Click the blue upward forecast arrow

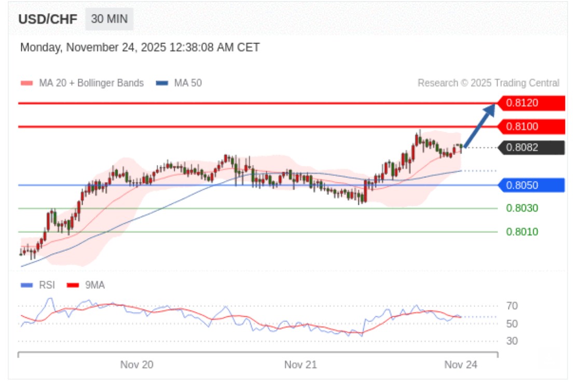[x=479, y=126]
